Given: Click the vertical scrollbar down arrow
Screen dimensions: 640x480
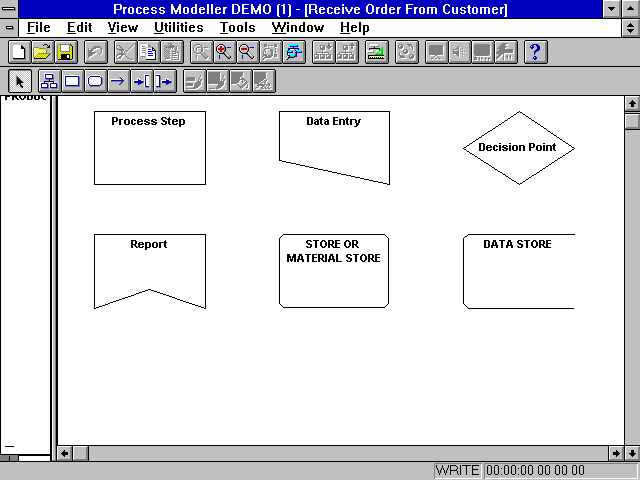Looking at the screenshot, I should 631,436.
